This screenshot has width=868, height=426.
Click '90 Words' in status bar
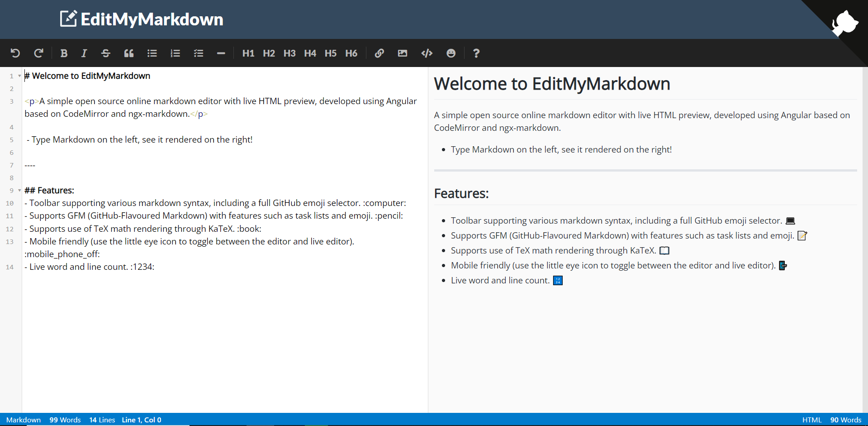(846, 420)
